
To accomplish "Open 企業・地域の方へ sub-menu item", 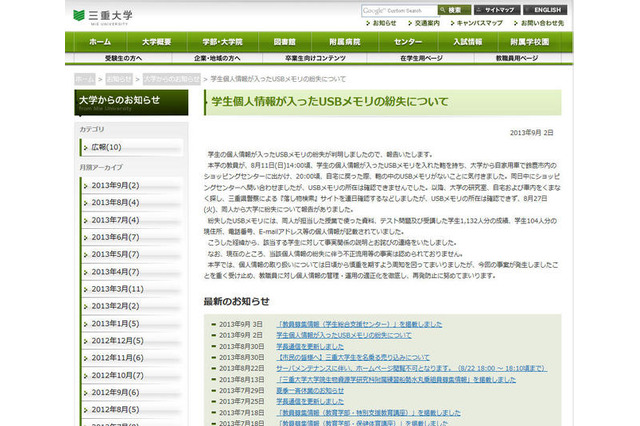I will point(217,58).
